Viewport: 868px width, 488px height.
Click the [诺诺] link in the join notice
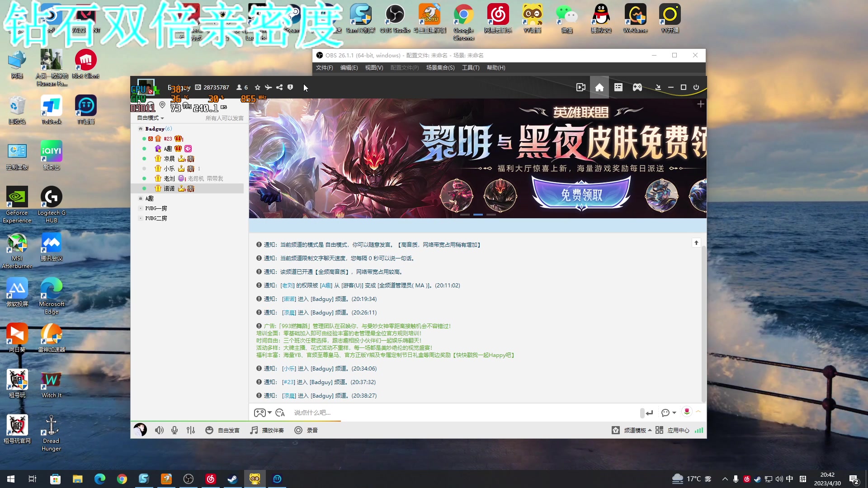289,299
